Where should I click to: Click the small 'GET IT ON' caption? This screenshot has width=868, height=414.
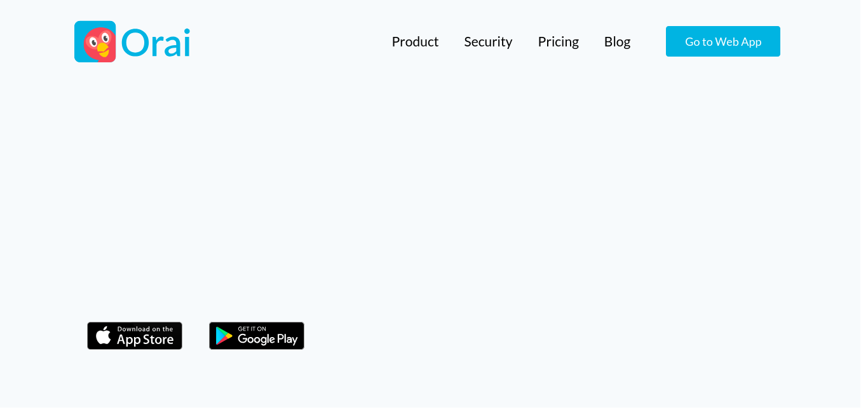[252, 329]
